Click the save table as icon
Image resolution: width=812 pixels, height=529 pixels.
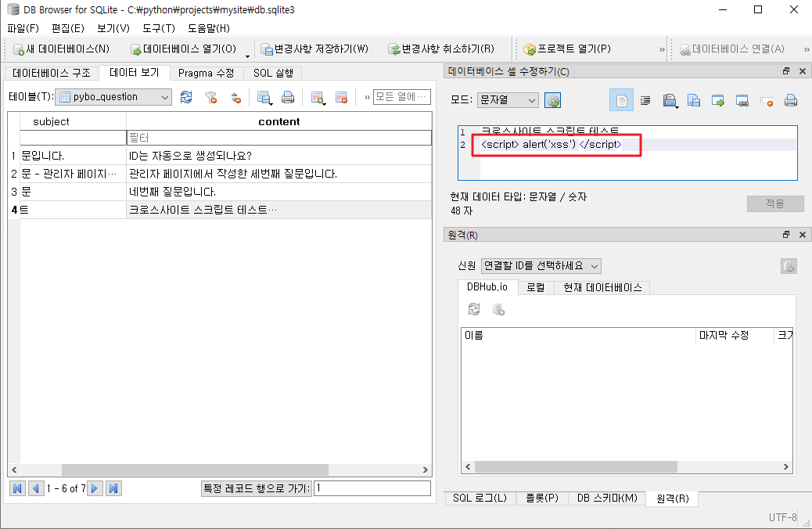point(264,97)
